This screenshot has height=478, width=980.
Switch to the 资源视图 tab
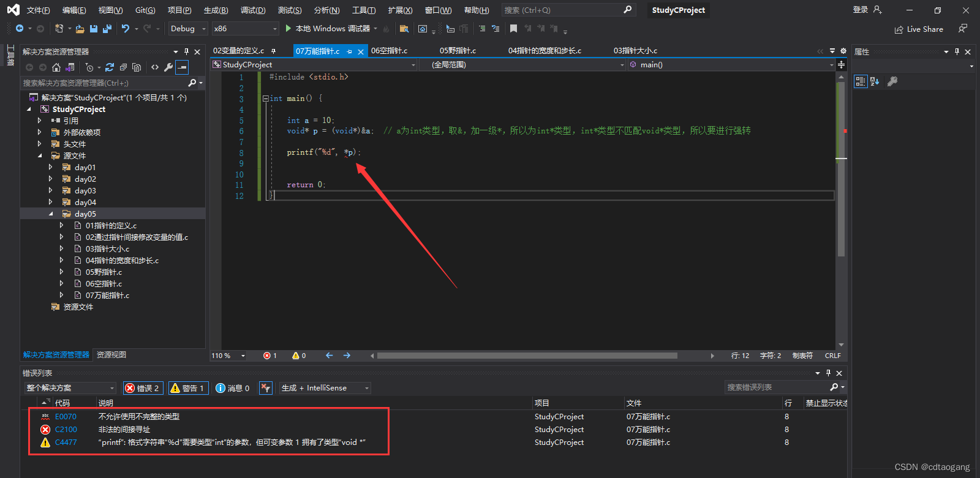coord(111,355)
